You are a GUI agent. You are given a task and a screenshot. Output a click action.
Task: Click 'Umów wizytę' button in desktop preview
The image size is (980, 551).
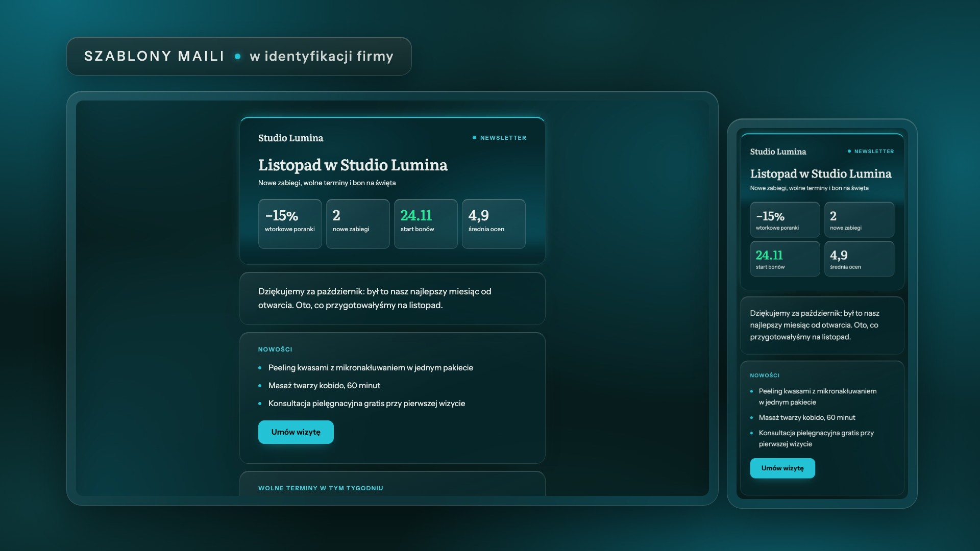pyautogui.click(x=296, y=432)
